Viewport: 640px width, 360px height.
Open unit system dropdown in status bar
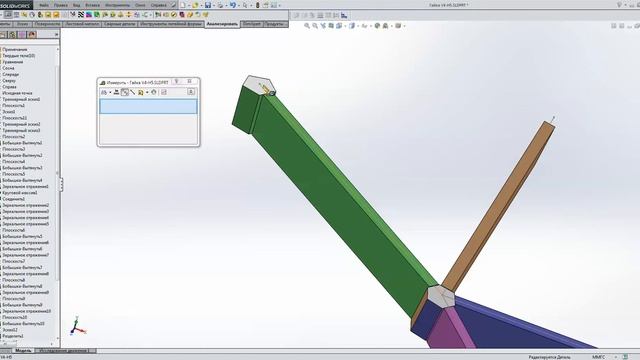coord(616,357)
